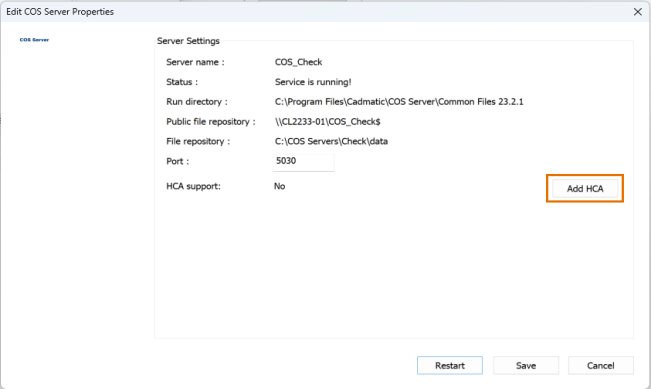Focus the Port input field showing 5030

point(303,161)
